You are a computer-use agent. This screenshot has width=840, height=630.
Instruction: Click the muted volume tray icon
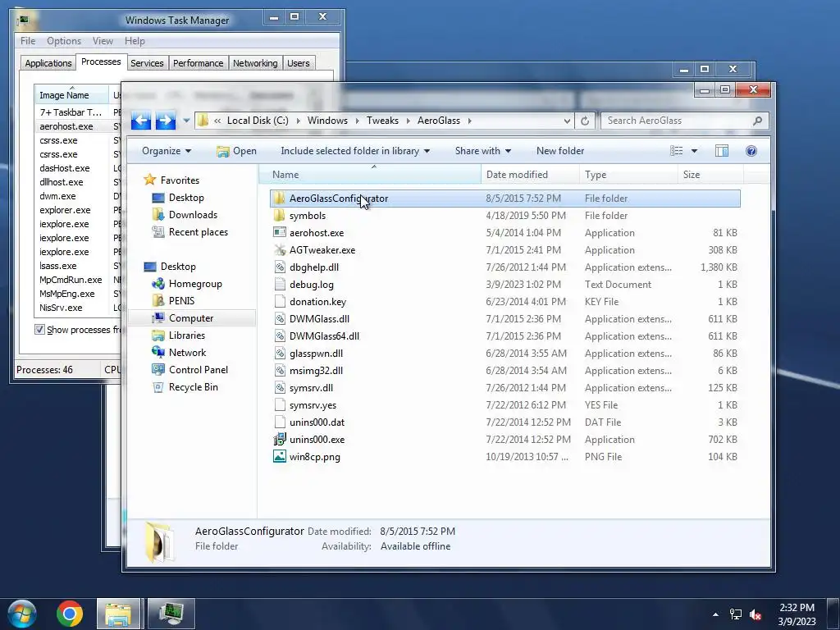coord(756,614)
